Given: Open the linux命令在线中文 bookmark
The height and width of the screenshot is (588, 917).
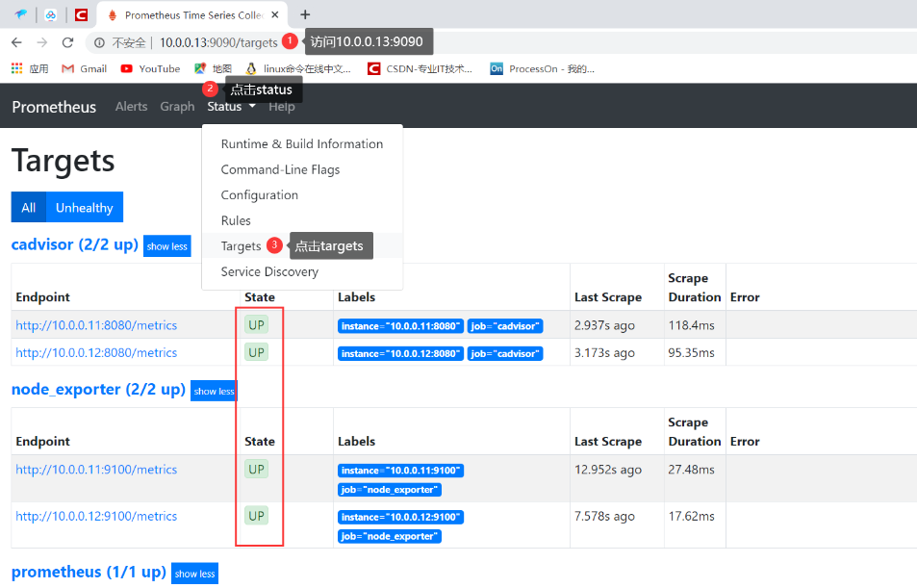Looking at the screenshot, I should 298,68.
